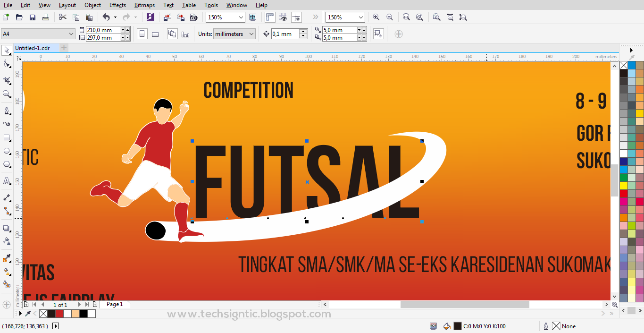The height and width of the screenshot is (333, 644).
Task: Click the Eyedropper tool
Action: click(6, 258)
